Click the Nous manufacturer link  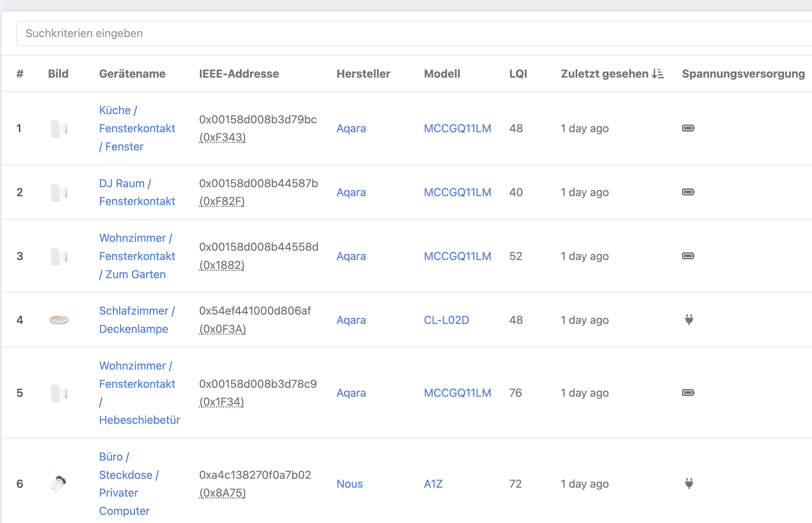350,484
